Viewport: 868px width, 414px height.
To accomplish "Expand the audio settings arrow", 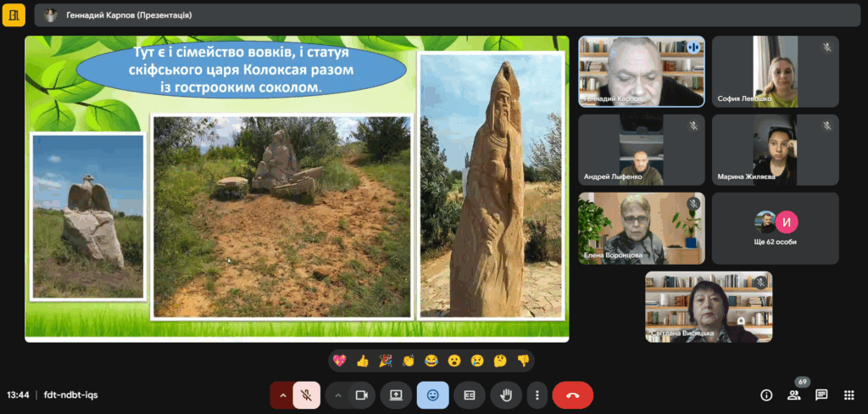I will 281,395.
